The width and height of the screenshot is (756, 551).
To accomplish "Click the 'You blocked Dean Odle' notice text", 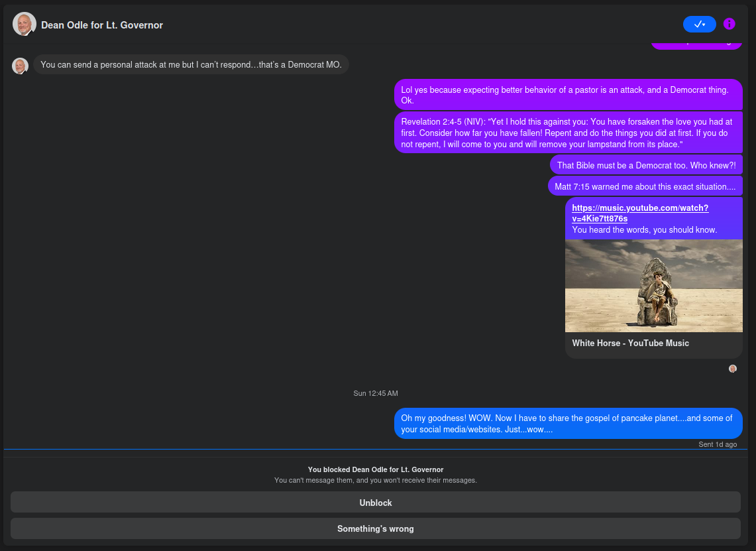I will [x=375, y=469].
